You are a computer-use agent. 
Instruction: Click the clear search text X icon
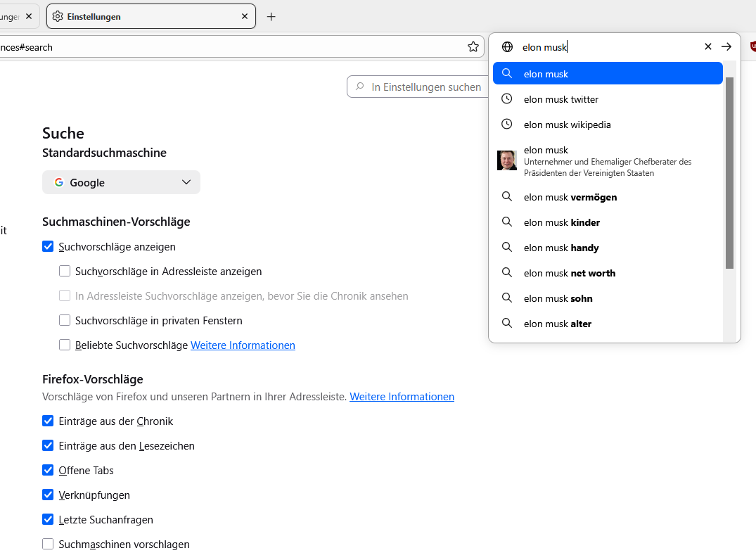pyautogui.click(x=708, y=46)
